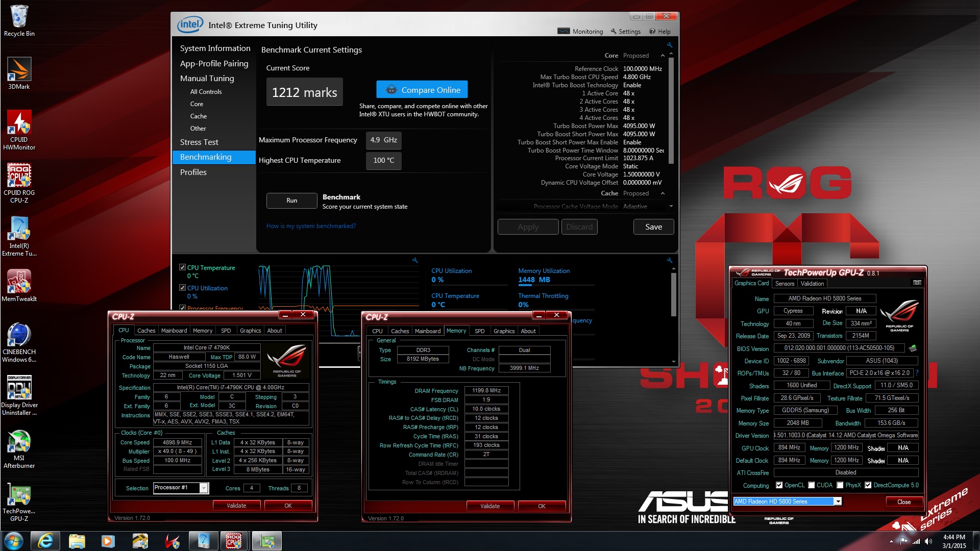Open Processor #1 selection dropdown in CPU-Z
Screen dimensions: 980x551
(x=204, y=488)
